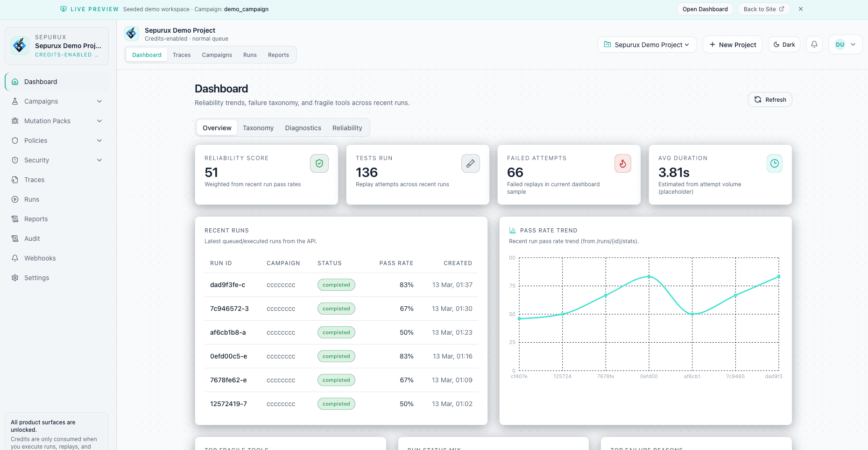
Task: Click the Reliability Score shield icon
Action: [x=319, y=163]
